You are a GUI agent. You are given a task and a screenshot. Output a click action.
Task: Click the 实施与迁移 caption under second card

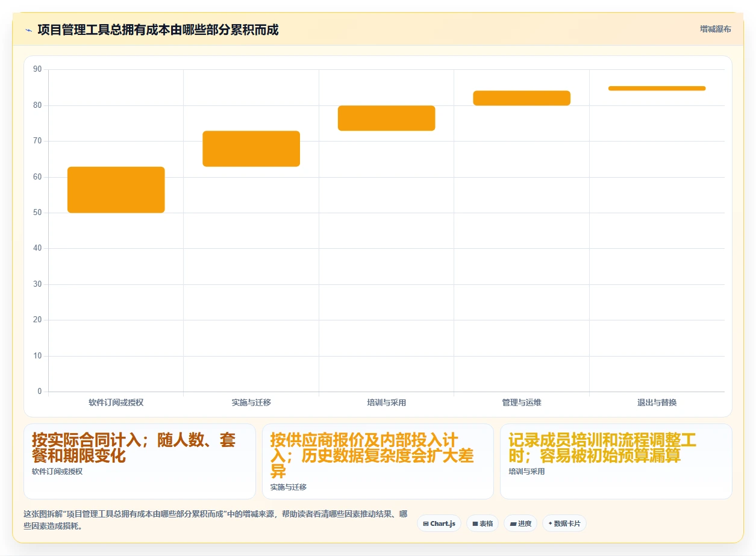pyautogui.click(x=289, y=487)
